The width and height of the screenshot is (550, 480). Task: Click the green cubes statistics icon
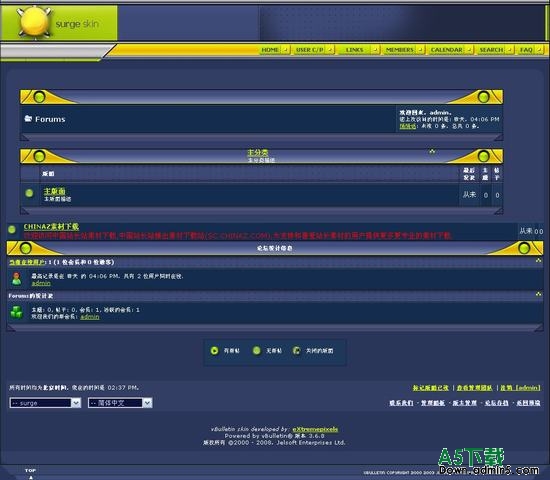pos(16,312)
